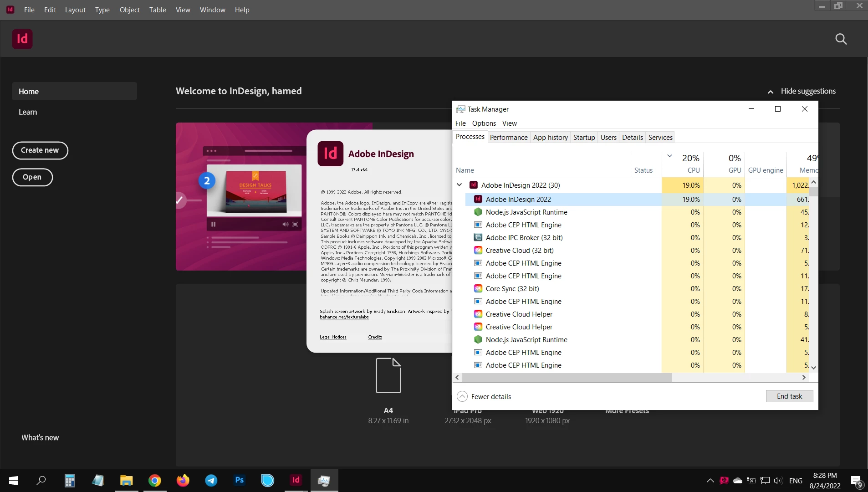
Task: Switch to the App history tab
Action: [x=550, y=137]
